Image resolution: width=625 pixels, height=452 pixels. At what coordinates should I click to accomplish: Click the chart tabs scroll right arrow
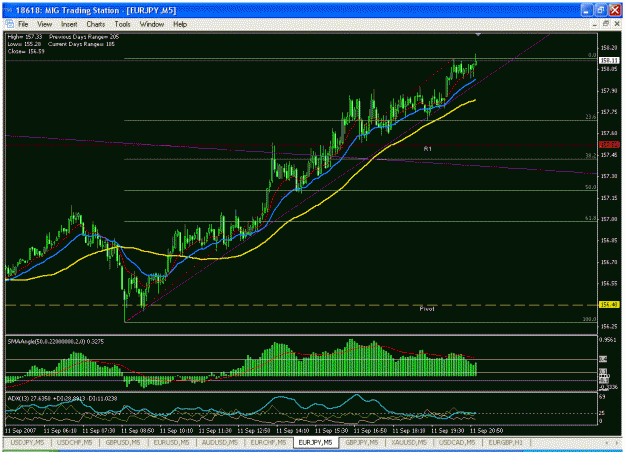(x=616, y=442)
